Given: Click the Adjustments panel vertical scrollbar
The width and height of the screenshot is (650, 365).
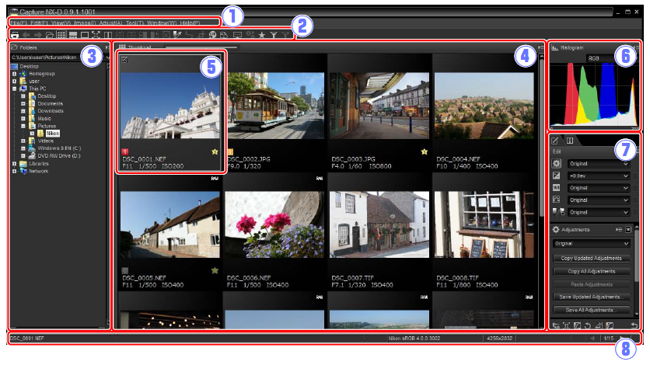Looking at the screenshot, I should click(636, 255).
